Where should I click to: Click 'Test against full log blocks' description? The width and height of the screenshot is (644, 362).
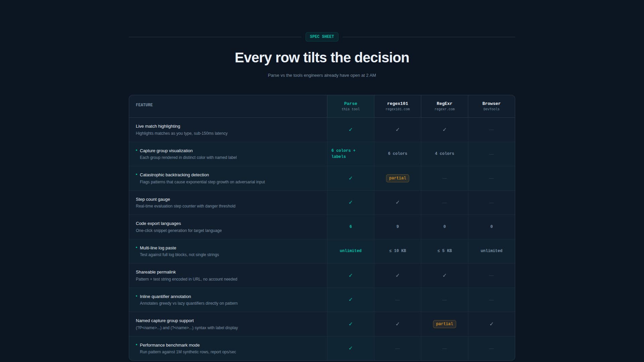coord(179,255)
